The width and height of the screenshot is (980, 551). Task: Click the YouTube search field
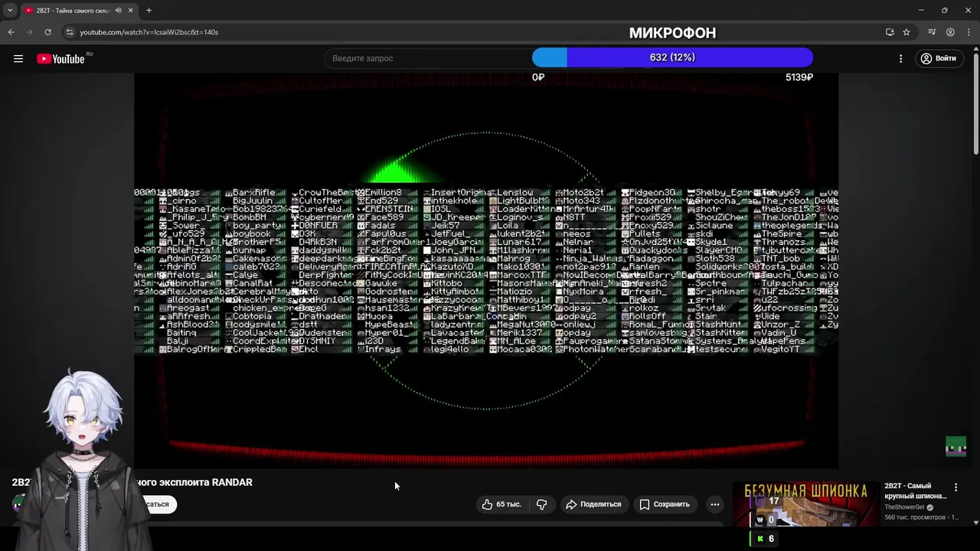point(429,58)
